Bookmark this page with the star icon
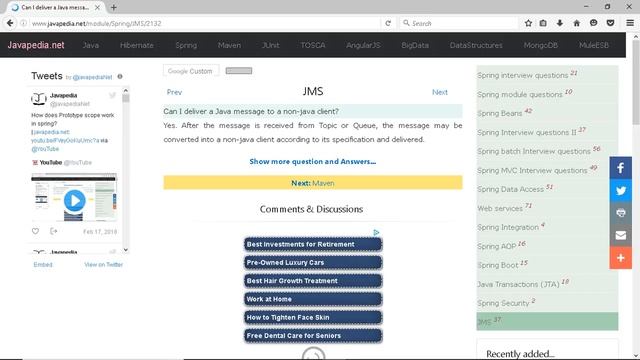This screenshot has height=360, width=640. [x=528, y=23]
